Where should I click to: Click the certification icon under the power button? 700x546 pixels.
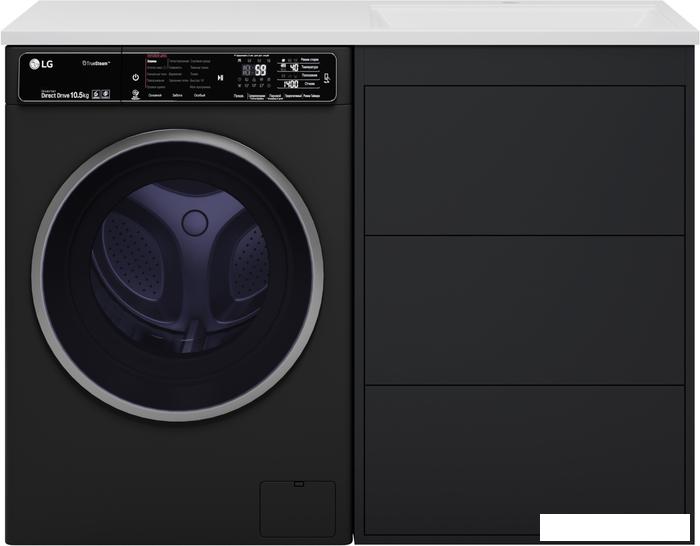point(135,96)
